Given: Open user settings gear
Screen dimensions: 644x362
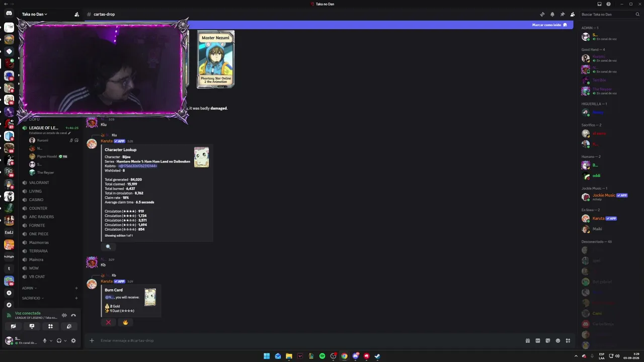Looking at the screenshot, I should (73, 340).
